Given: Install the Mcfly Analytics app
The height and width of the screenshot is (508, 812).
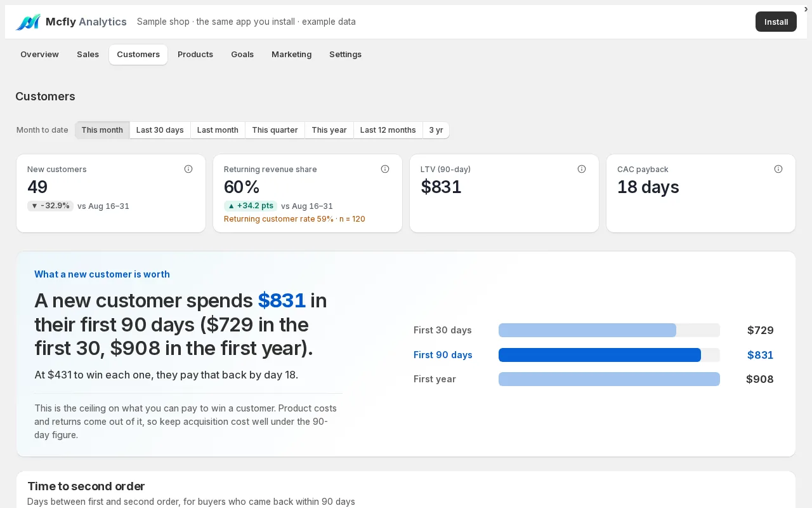Looking at the screenshot, I should click(x=776, y=22).
